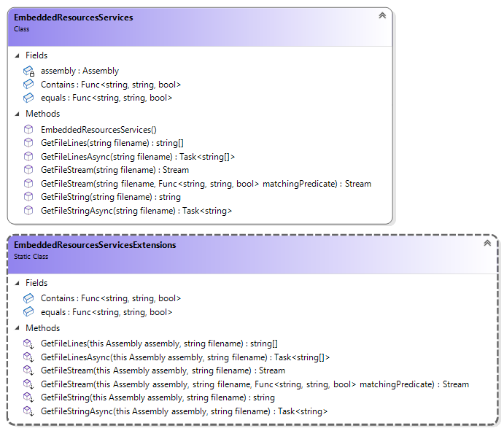This screenshot has height=431, width=504.
Task: Select equals field in EmbeddedResourcesServices class
Action: coord(106,98)
